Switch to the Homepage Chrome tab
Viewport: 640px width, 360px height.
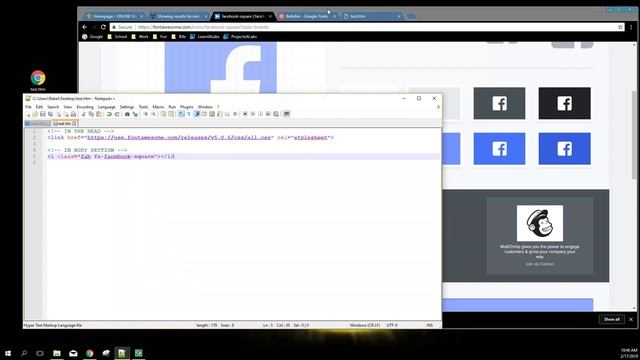tap(114, 16)
